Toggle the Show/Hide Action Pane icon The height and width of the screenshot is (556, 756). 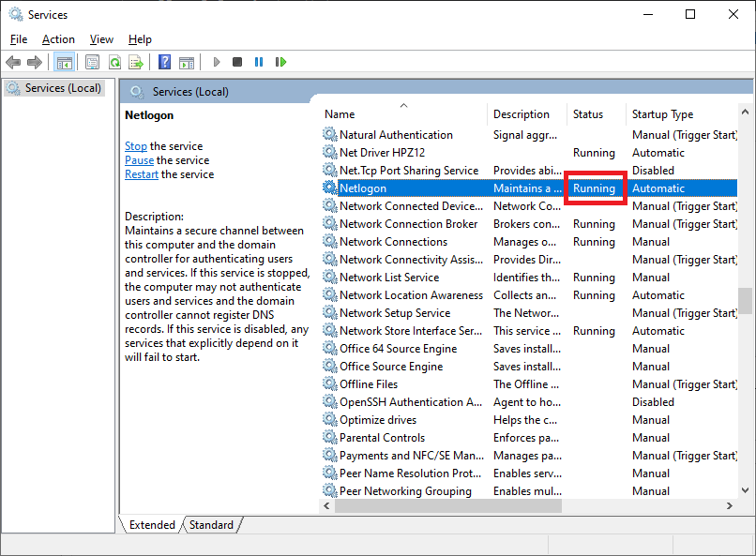(187, 62)
